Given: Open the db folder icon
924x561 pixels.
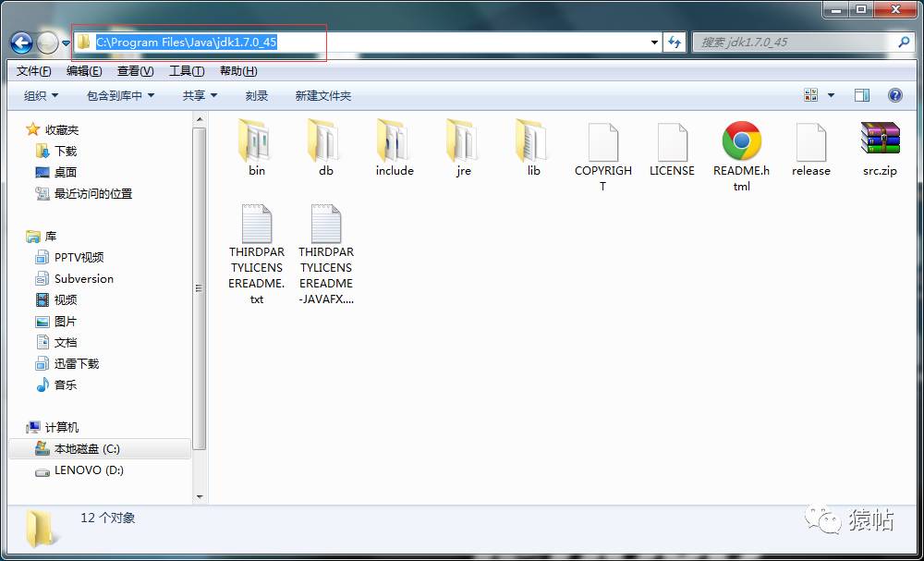Looking at the screenshot, I should [325, 140].
